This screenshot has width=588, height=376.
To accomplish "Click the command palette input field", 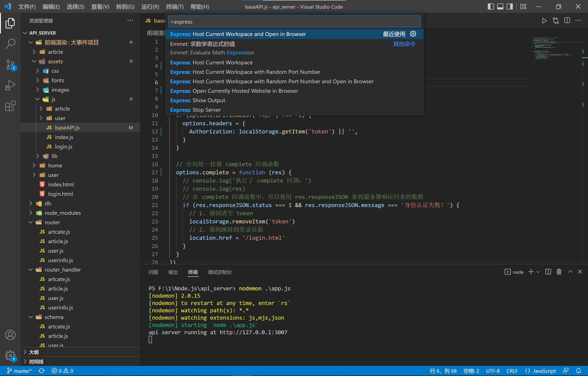I will point(294,22).
